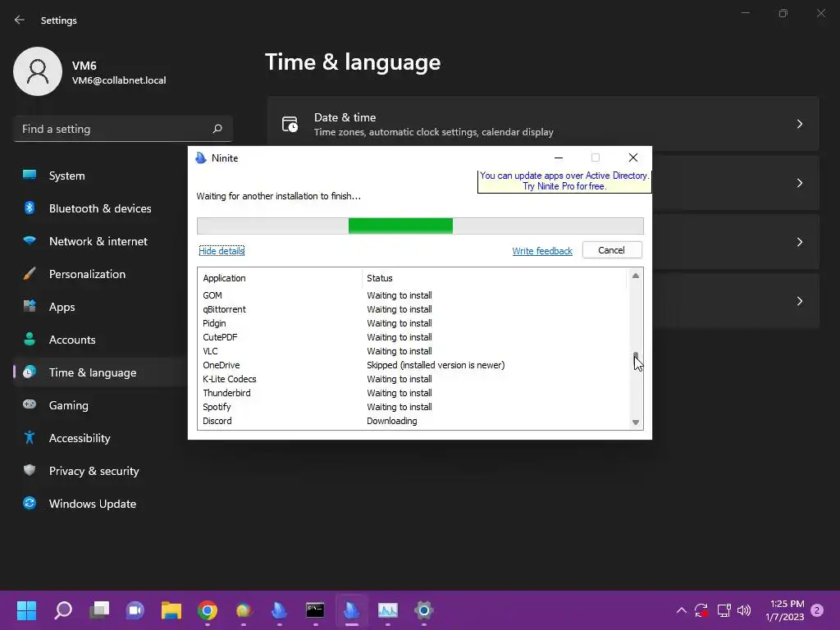Expand fourth Time & language row chevron
The image size is (840, 630).
[799, 300]
